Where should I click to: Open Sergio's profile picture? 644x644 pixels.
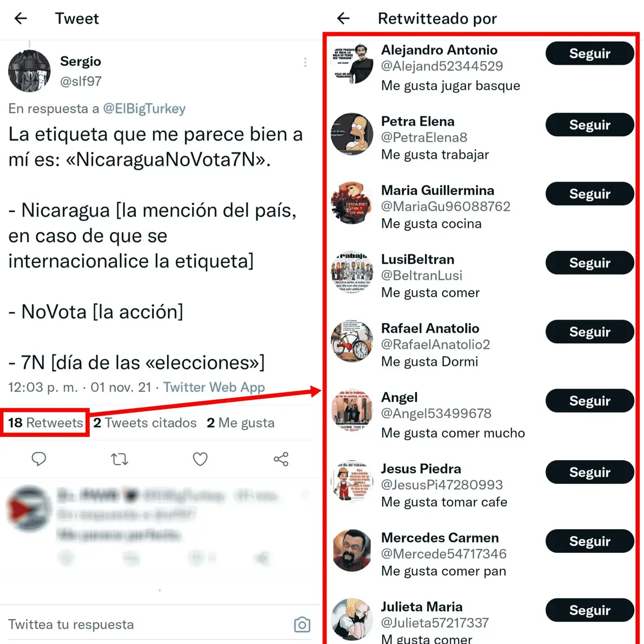pos(30,71)
